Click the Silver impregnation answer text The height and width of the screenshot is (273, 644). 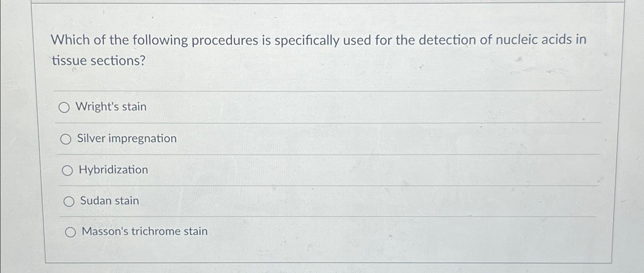(x=126, y=139)
